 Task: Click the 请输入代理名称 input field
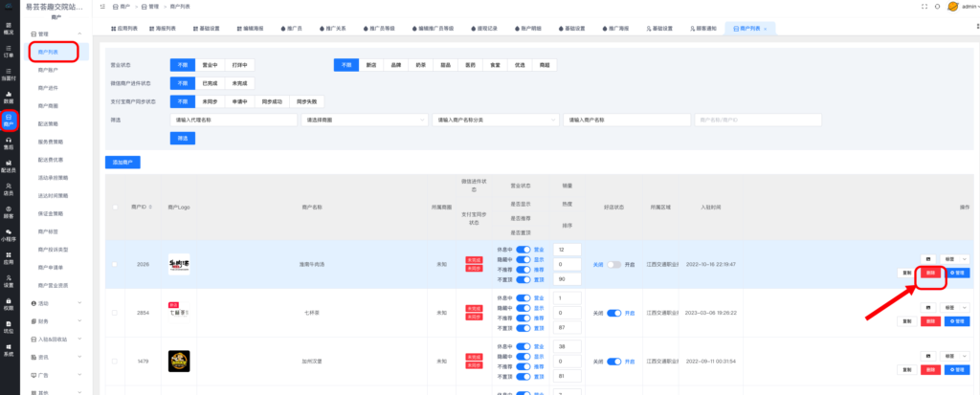[234, 120]
